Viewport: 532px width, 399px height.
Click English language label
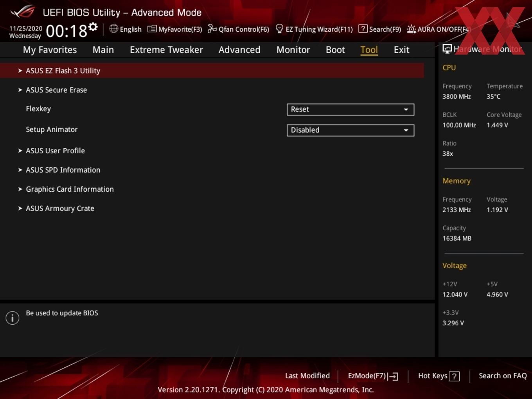click(x=131, y=29)
